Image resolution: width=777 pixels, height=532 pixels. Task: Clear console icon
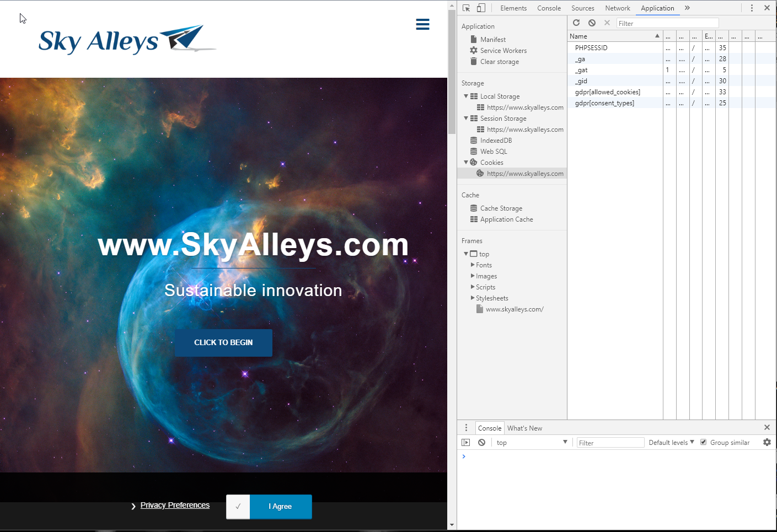pos(482,442)
